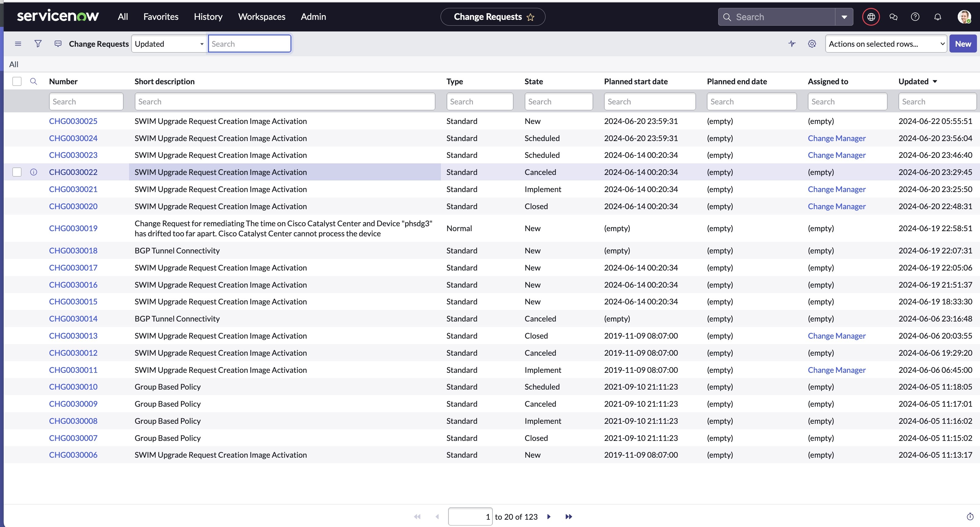Open change request CHG0030019
The image size is (980, 527).
tap(73, 228)
